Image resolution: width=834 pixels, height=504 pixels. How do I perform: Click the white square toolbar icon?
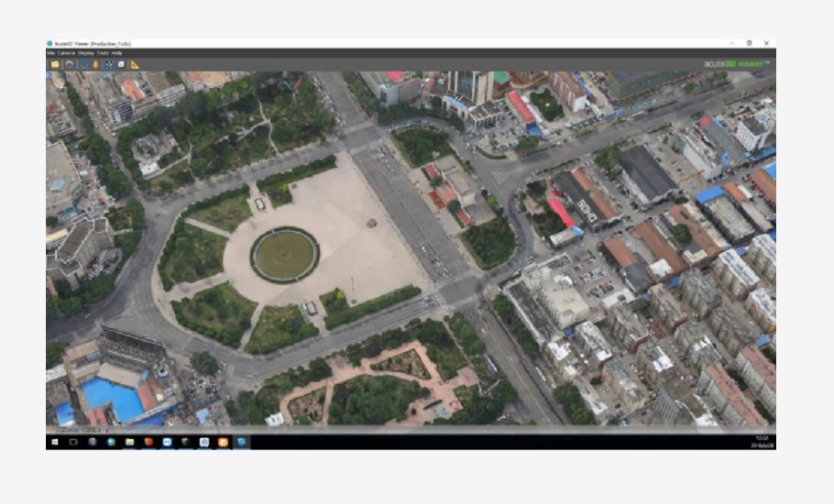click(121, 64)
